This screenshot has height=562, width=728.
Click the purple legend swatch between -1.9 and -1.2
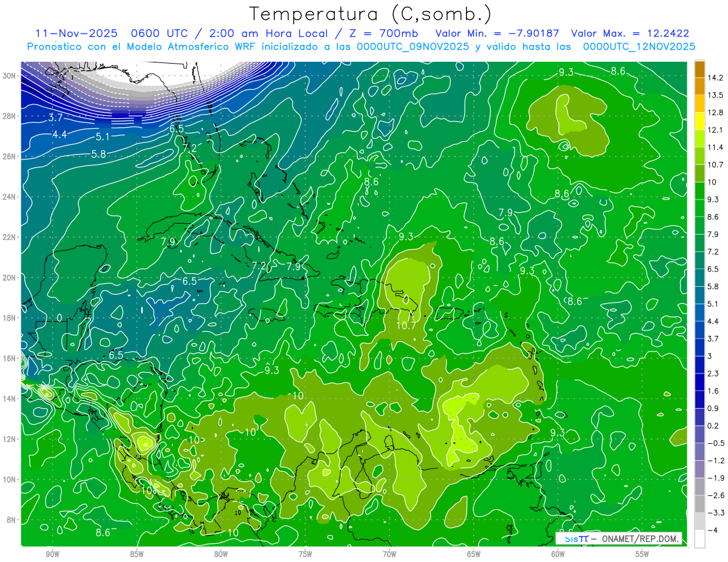699,469
